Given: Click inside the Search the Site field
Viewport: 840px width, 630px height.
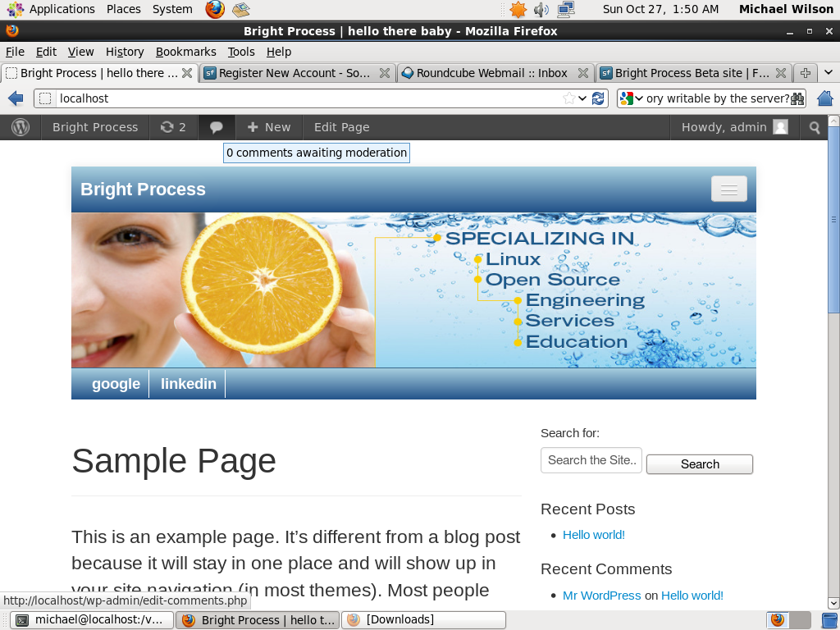Looking at the screenshot, I should click(x=591, y=459).
